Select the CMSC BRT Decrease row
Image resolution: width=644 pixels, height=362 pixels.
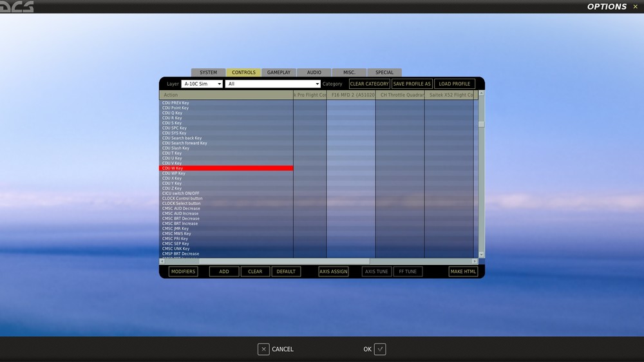click(226, 218)
